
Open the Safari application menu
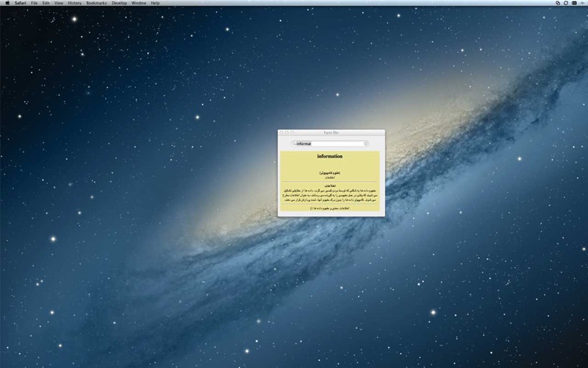point(21,3)
